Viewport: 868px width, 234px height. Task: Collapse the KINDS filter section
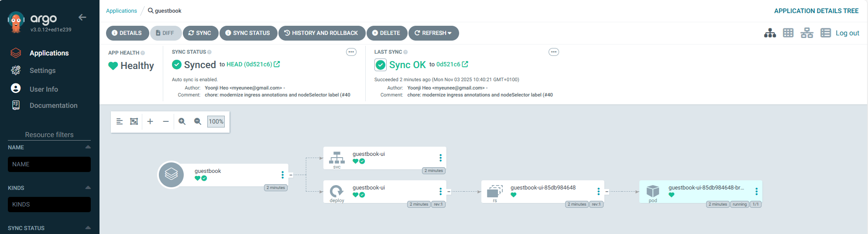88,188
